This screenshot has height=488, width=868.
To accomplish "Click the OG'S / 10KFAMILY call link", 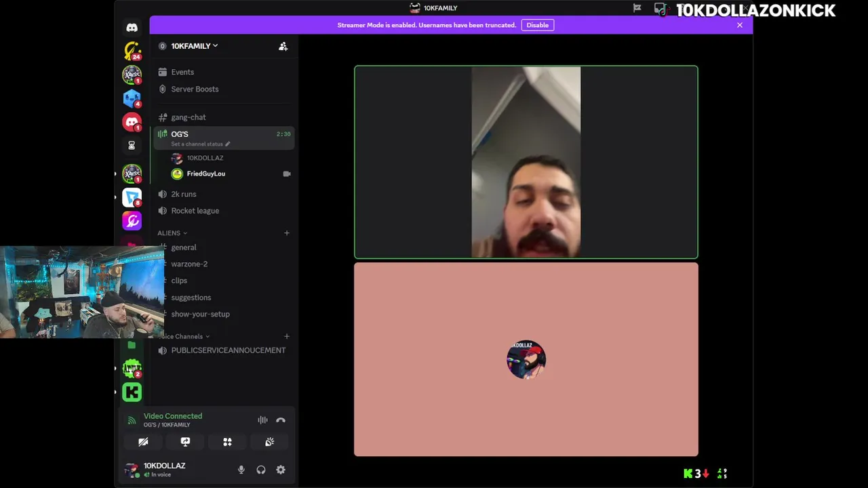I will pyautogui.click(x=167, y=425).
